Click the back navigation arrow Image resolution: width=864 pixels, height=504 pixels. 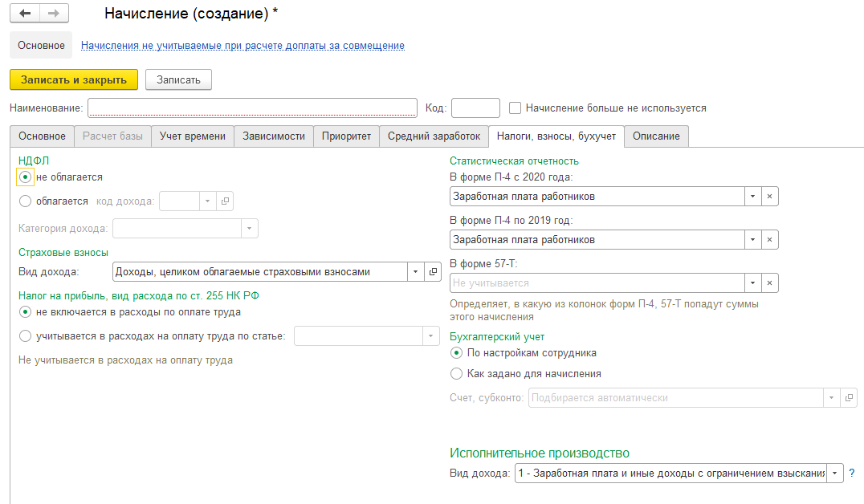[26, 14]
